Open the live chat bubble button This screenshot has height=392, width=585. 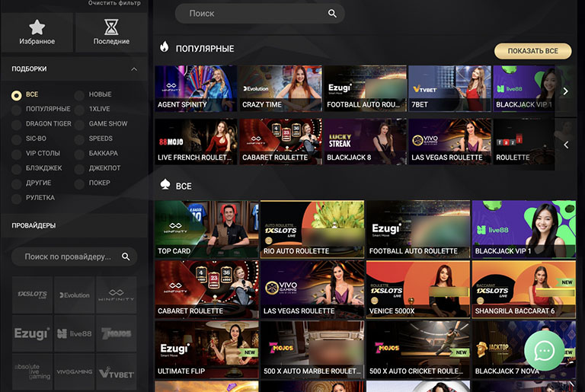click(544, 351)
